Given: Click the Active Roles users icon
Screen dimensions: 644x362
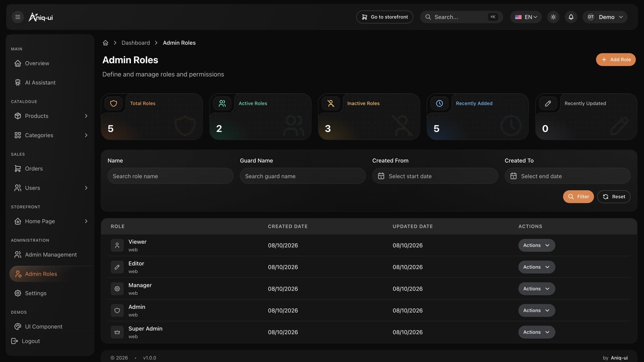Looking at the screenshot, I should tap(222, 103).
